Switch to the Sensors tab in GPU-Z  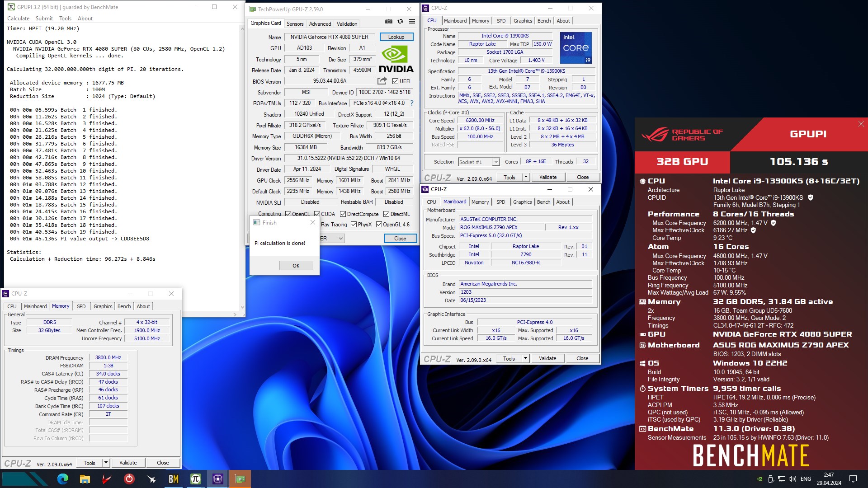point(295,23)
